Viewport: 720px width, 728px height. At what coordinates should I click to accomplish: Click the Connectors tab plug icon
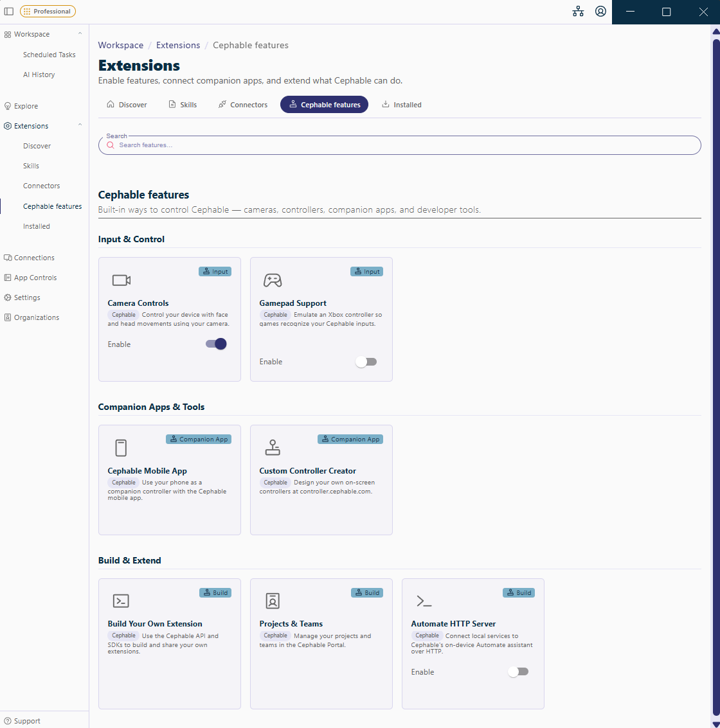222,104
